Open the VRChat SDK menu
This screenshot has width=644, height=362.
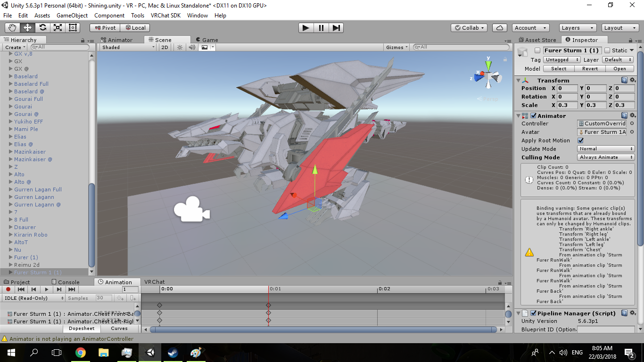tap(165, 16)
